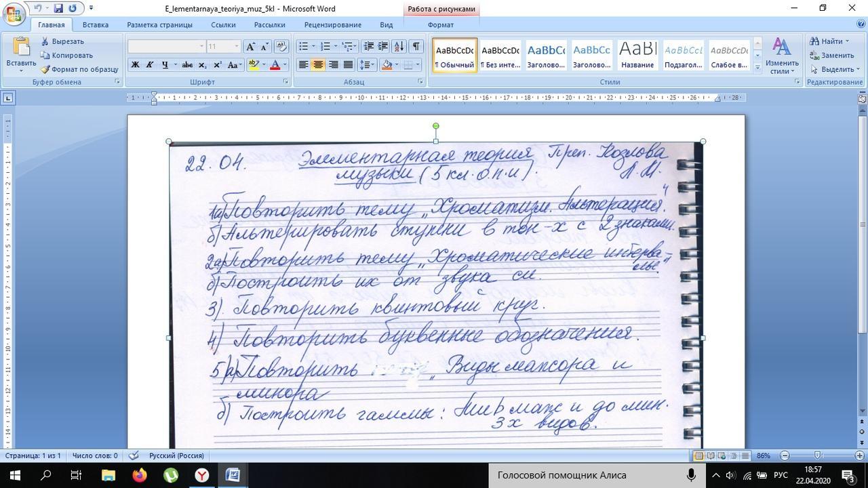Apply numbered list
The image size is (868, 488).
point(325,46)
